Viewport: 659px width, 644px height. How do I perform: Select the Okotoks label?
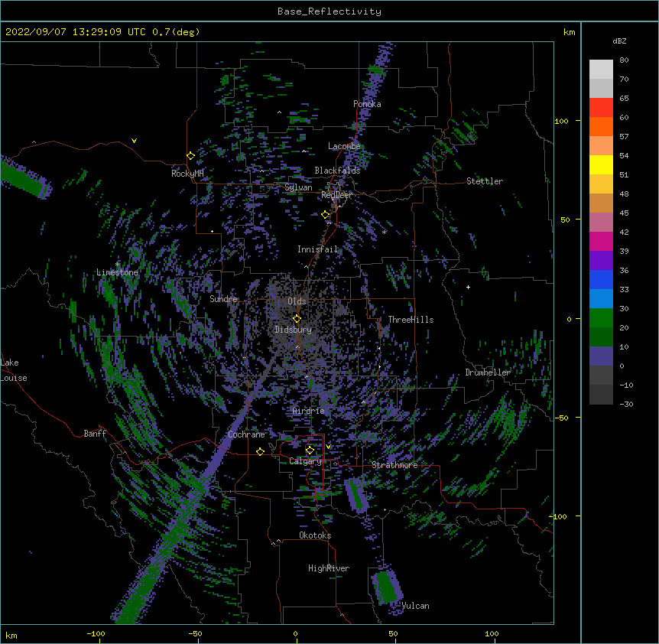(315, 535)
